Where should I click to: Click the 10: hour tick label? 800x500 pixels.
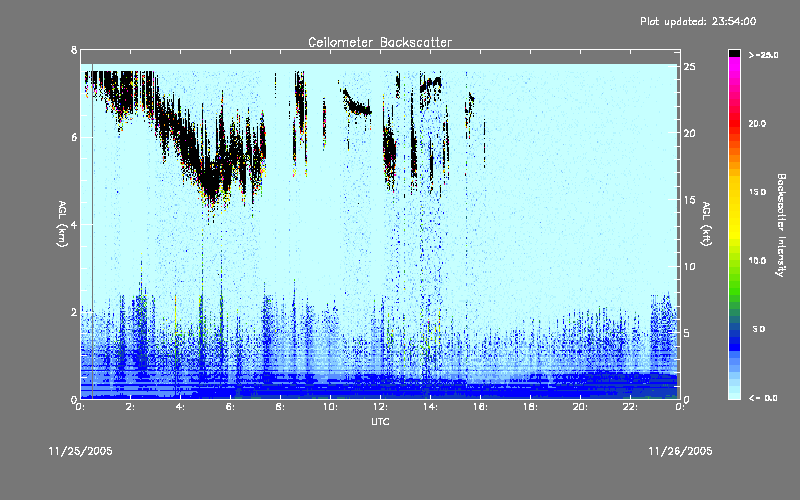click(x=330, y=407)
